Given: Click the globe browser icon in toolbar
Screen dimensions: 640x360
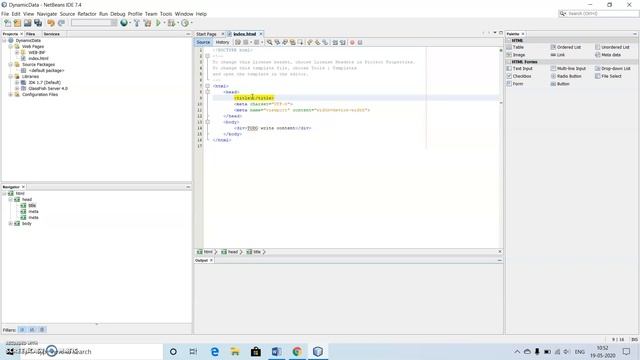Looking at the screenshot, I should [x=124, y=23].
